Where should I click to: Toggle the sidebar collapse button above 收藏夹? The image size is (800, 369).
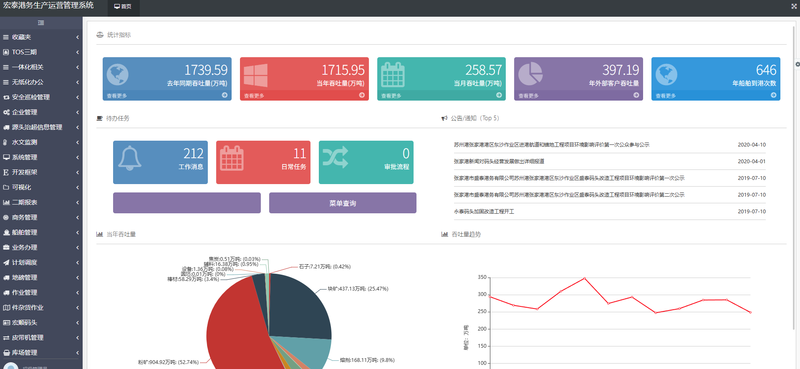41,23
